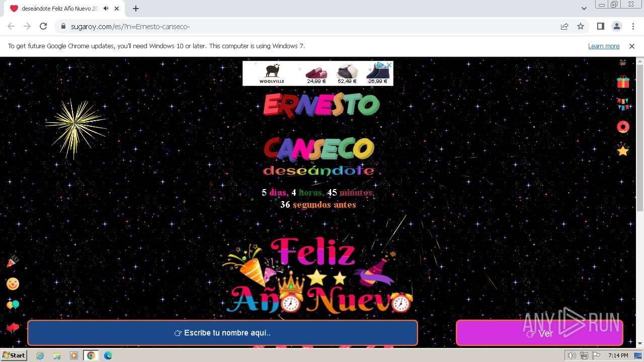This screenshot has width=644, height=362.
Task: Close the current browser tab
Action: click(117, 9)
